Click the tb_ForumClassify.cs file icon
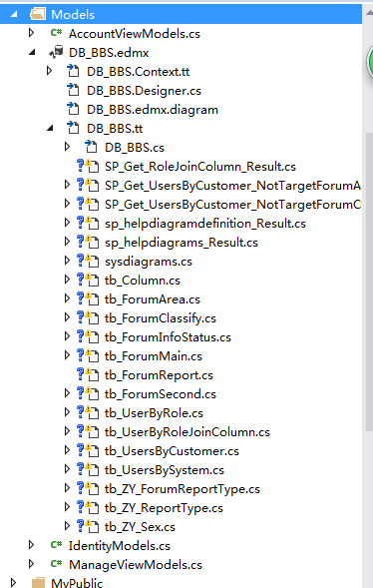The width and height of the screenshot is (373, 588). [x=88, y=317]
